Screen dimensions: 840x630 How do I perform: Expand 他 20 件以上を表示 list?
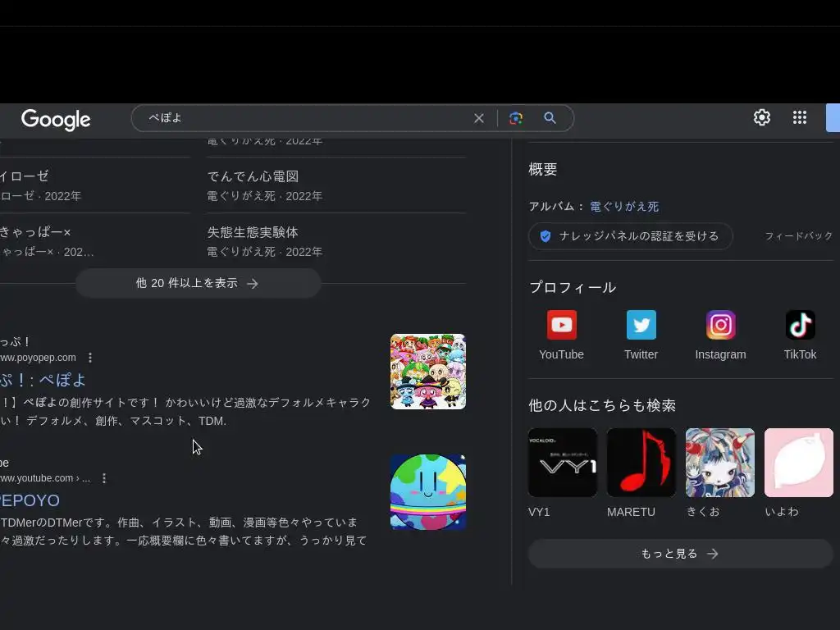pos(199,283)
